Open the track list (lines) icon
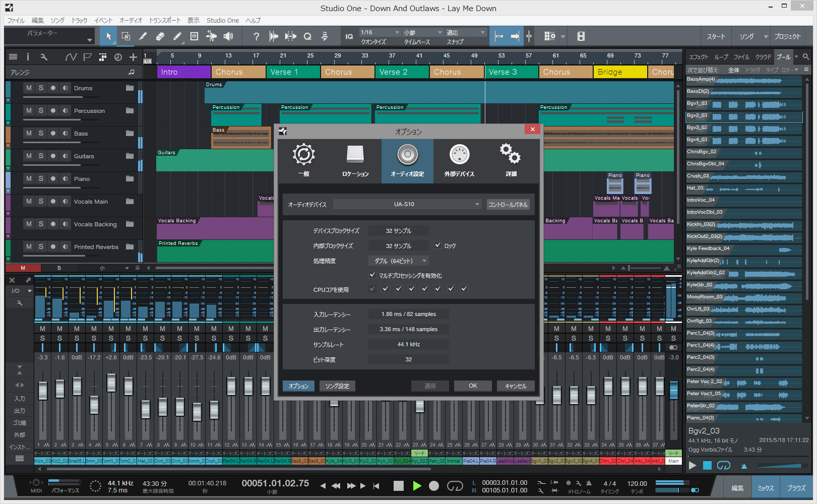817x504 pixels. tap(13, 57)
